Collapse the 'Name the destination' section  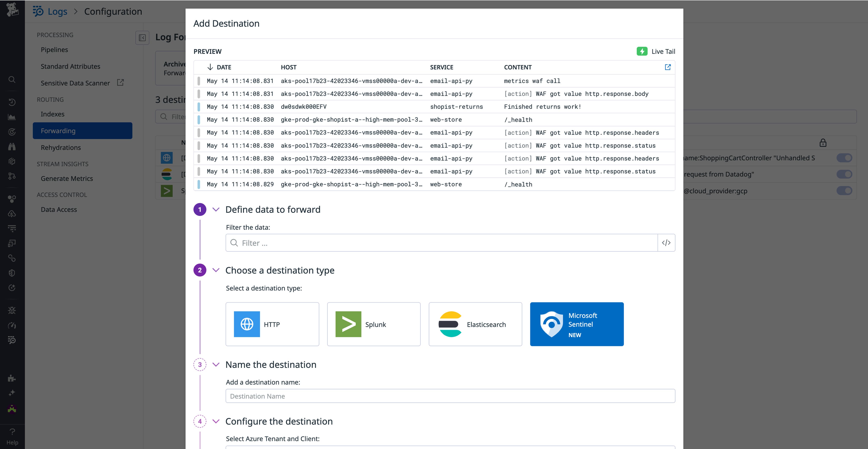(x=216, y=364)
